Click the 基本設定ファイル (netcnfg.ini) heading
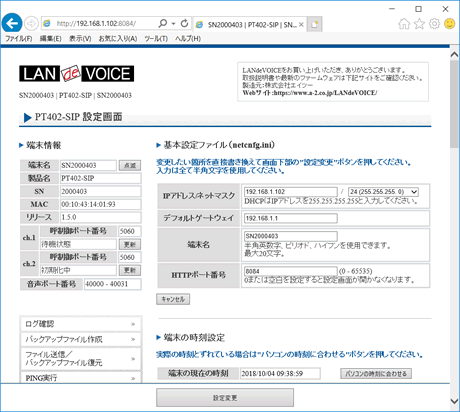 [x=219, y=145]
